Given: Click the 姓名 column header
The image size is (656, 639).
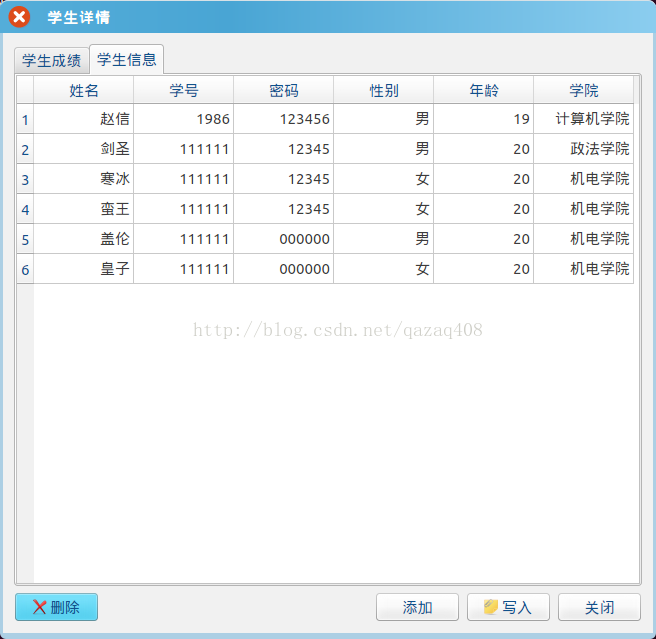Looking at the screenshot, I should 83,90.
